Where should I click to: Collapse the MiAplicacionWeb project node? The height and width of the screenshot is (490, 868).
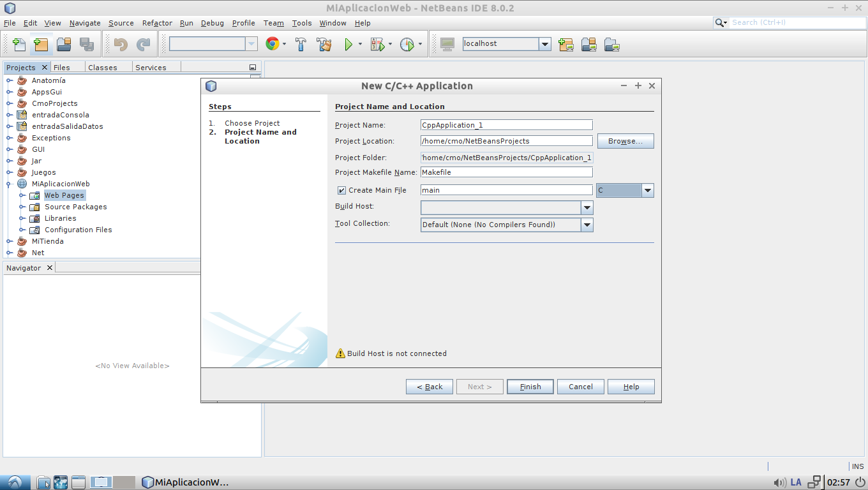click(x=10, y=184)
